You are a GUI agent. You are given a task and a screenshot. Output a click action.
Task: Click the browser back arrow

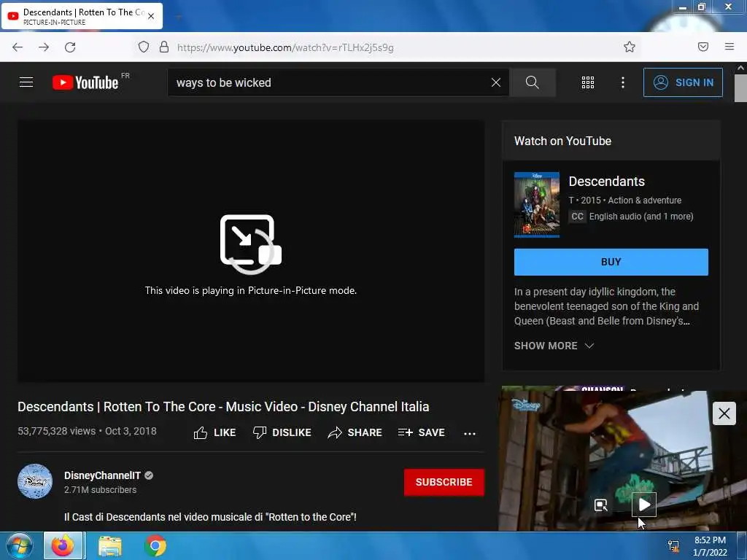[18, 47]
